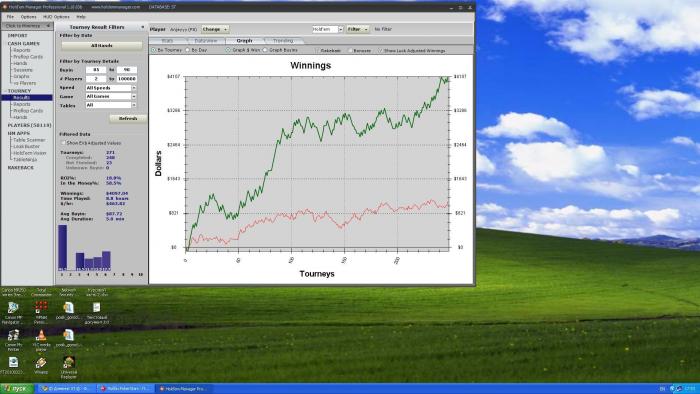Image resolution: width=700 pixels, height=394 pixels.
Task: Toggle the Rakeback checkbox
Action: (x=317, y=51)
